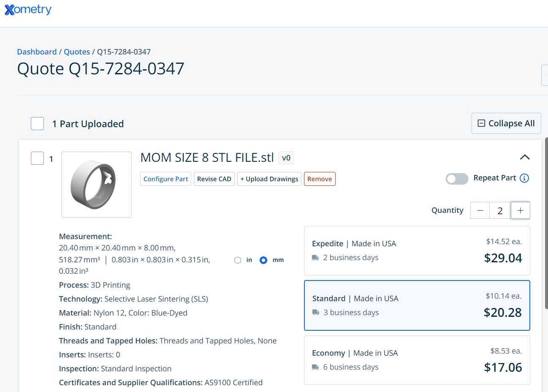Click Economy shipping truck icon
548x392 pixels.
(315, 367)
